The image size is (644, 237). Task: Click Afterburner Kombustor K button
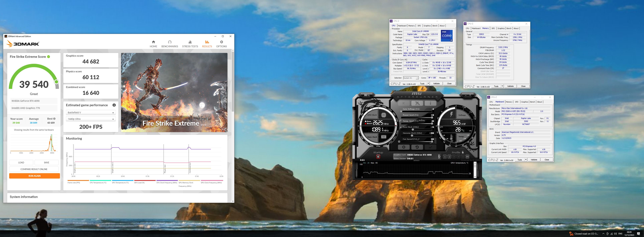404,103
